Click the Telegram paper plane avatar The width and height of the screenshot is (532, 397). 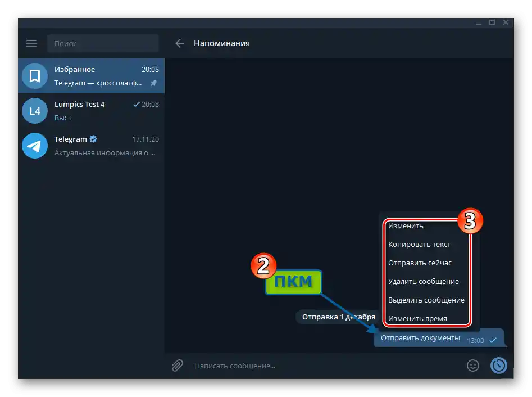tap(35, 146)
